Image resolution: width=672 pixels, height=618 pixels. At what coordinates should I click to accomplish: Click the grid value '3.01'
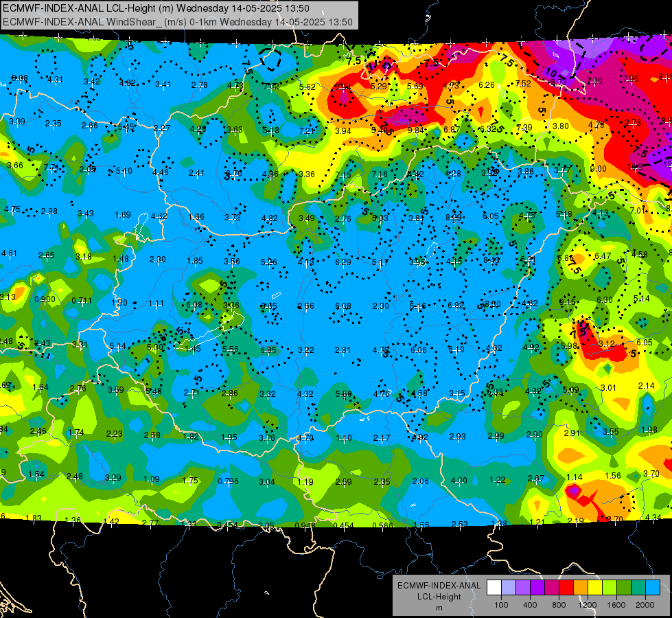[608, 388]
